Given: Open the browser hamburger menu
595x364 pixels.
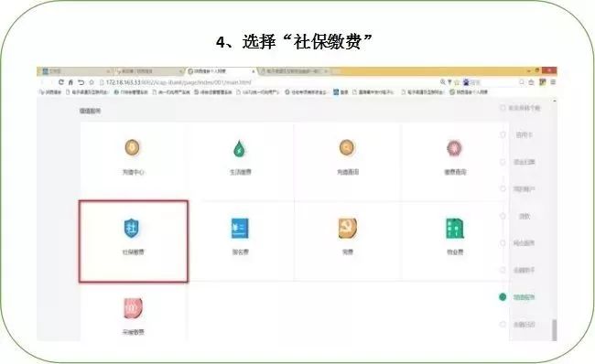Looking at the screenshot, I should click(553, 82).
